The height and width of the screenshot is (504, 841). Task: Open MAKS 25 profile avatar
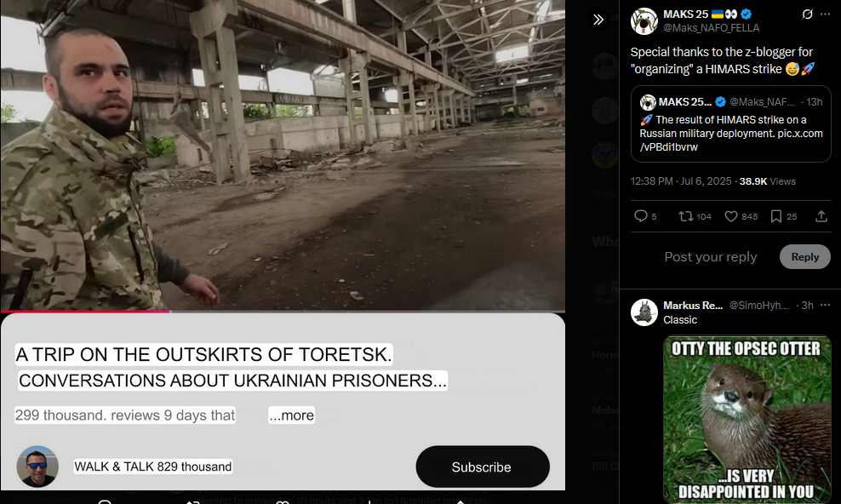(644, 21)
